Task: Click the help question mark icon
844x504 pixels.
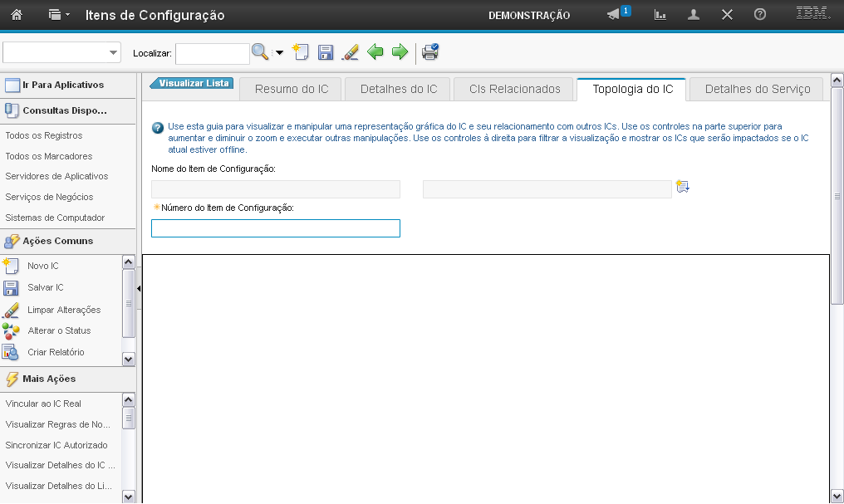Action: pos(759,15)
